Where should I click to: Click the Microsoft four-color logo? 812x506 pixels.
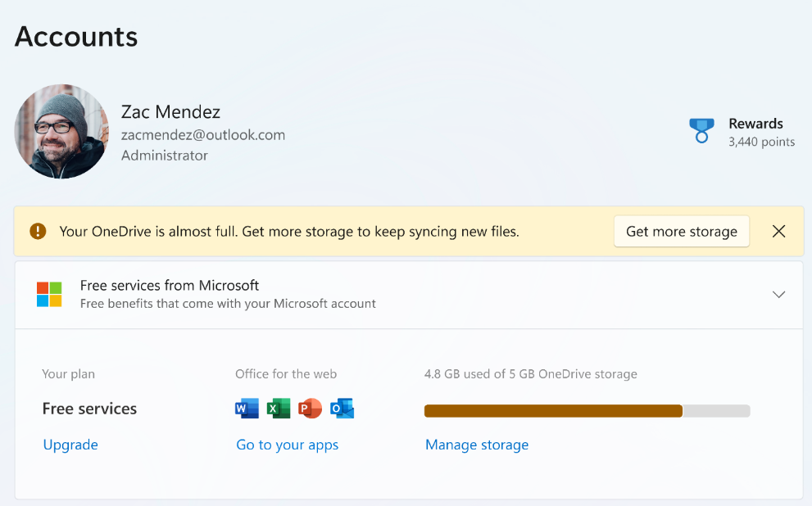tap(49, 294)
